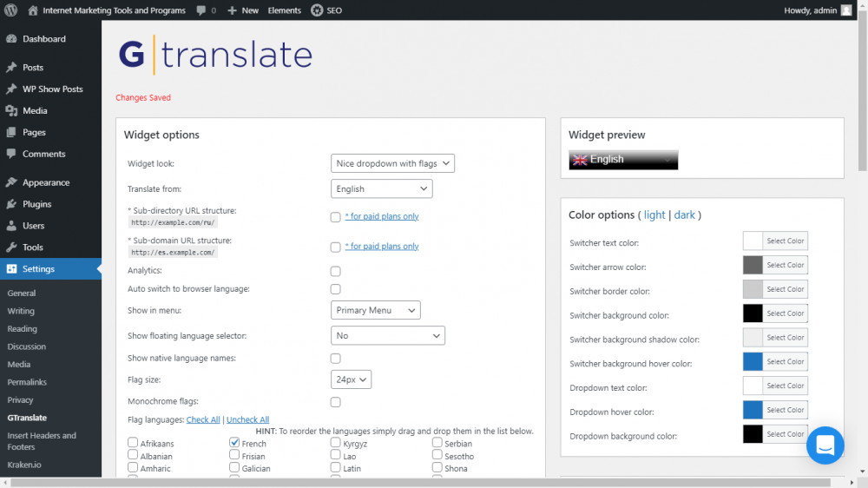Check the Serbian language checkbox

tap(437, 442)
